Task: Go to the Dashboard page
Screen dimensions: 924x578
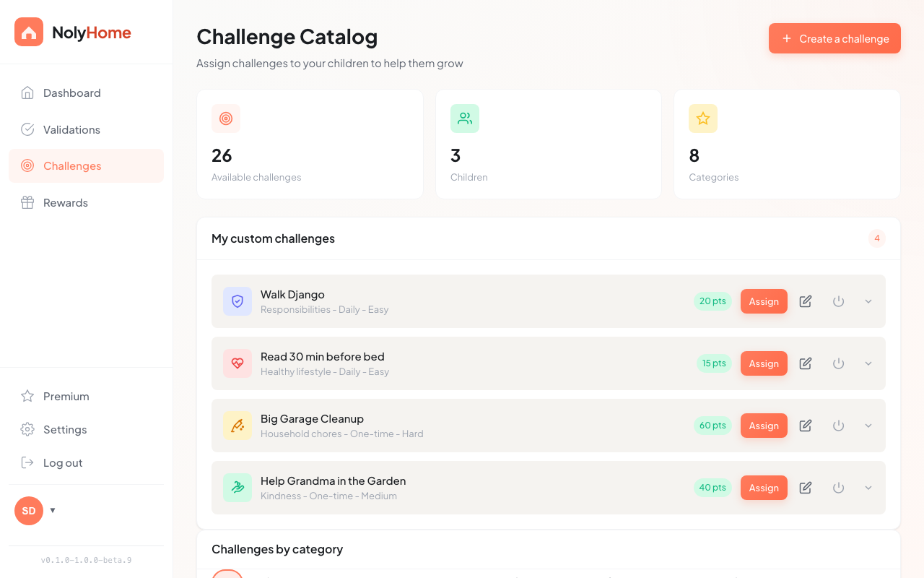Action: [72, 93]
